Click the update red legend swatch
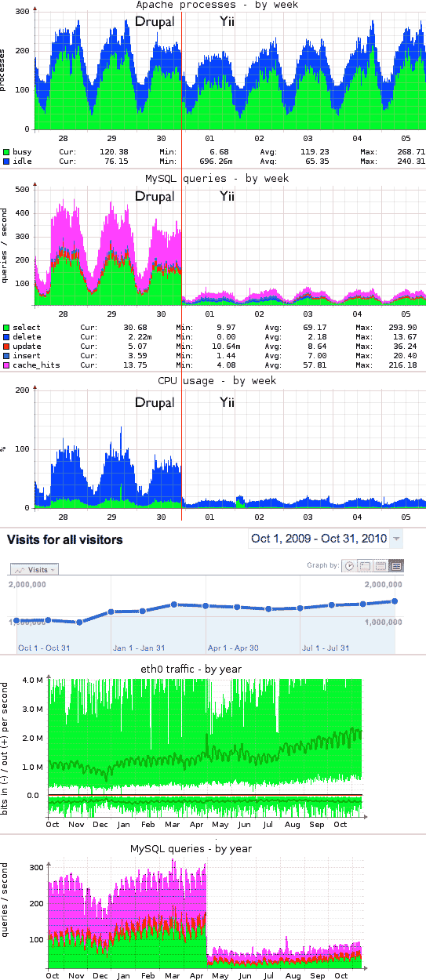The height and width of the screenshot is (980, 426). 5,346
